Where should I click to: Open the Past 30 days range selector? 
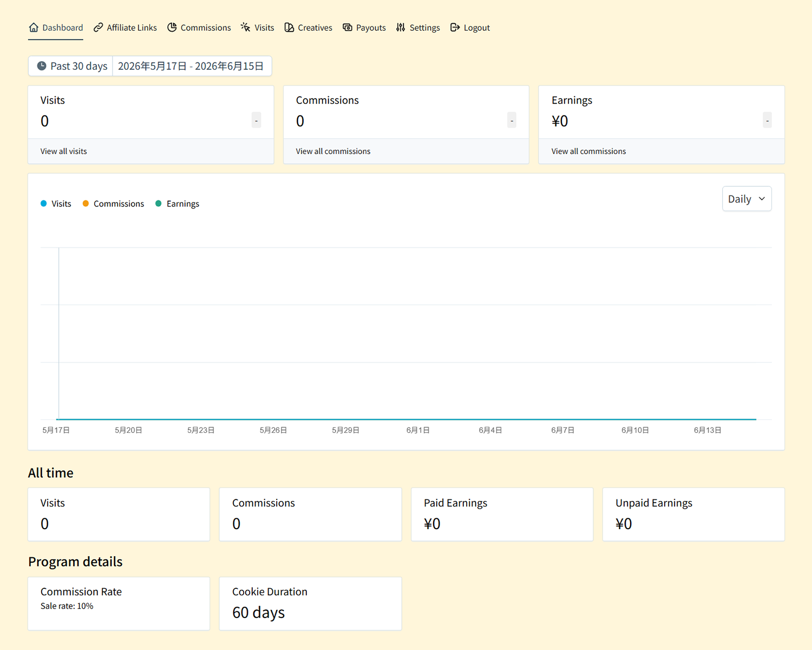pos(71,66)
